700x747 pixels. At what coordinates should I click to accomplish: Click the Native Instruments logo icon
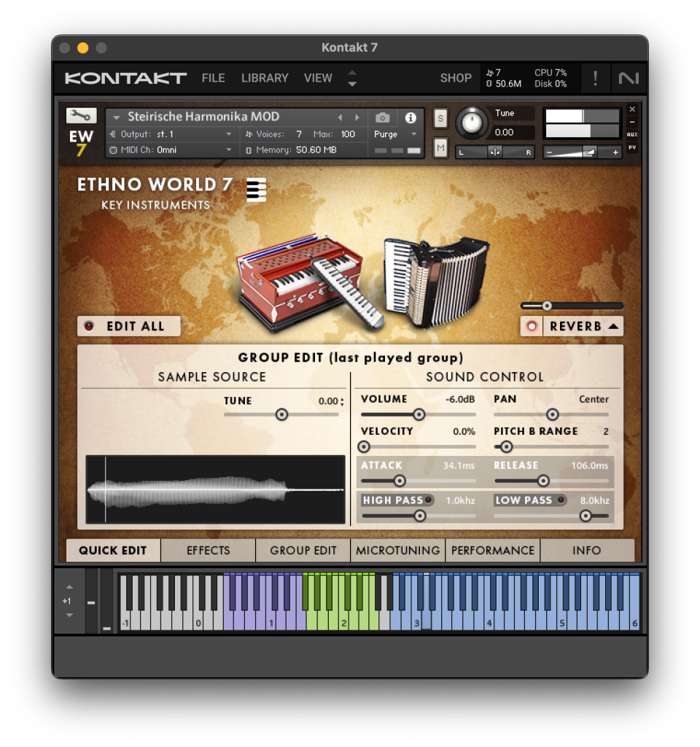[628, 78]
